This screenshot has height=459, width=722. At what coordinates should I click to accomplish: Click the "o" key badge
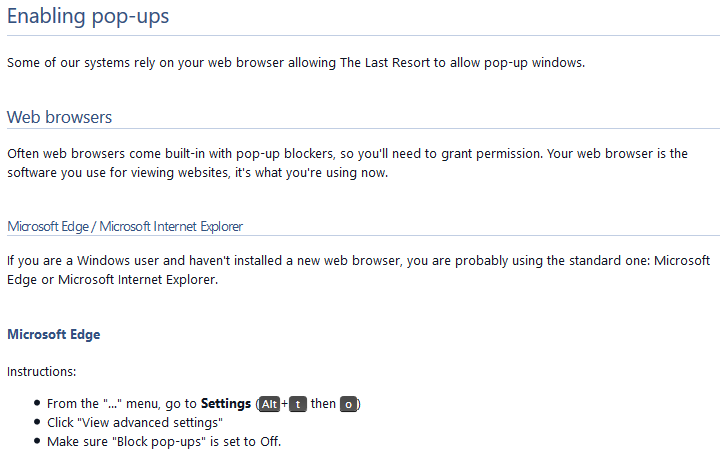tap(348, 404)
